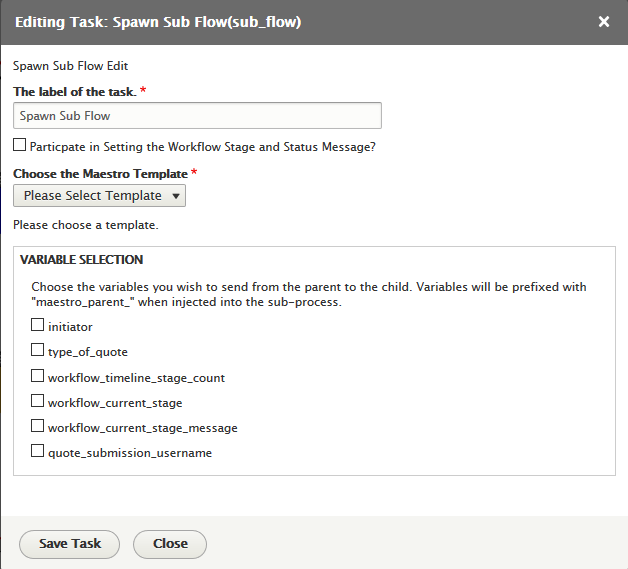Check the initiator variable checkbox
The width and height of the screenshot is (628, 569).
tap(38, 325)
